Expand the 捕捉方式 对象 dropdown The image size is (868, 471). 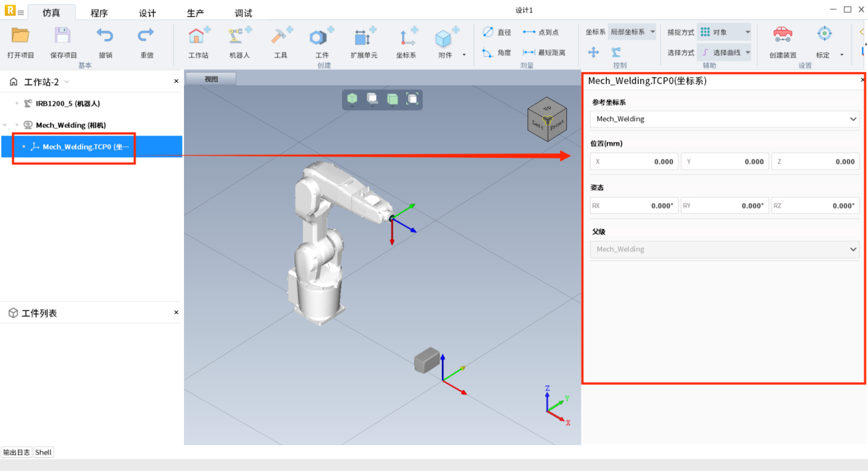(x=724, y=32)
